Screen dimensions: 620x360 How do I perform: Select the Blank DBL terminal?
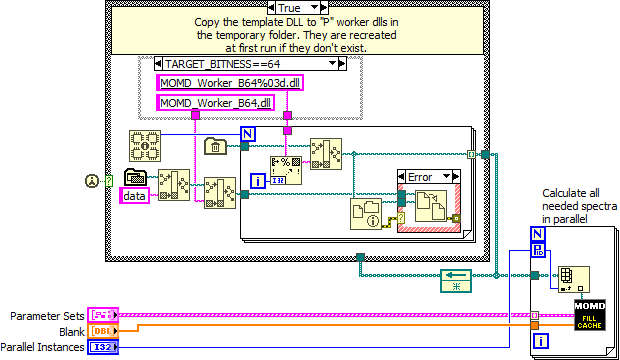103,331
